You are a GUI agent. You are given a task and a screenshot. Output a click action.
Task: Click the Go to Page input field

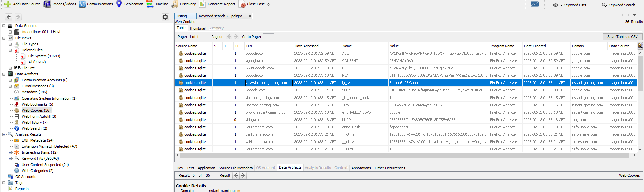pyautogui.click(x=268, y=37)
